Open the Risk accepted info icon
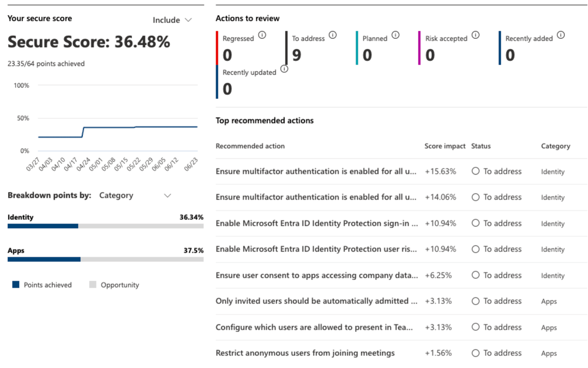 tap(475, 34)
